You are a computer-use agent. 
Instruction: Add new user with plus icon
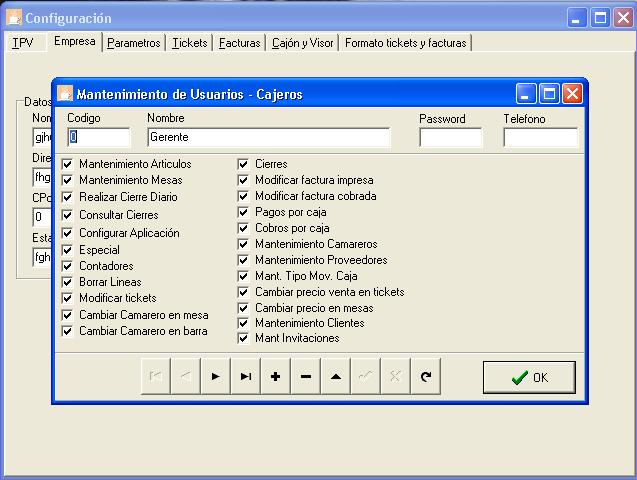[276, 376]
